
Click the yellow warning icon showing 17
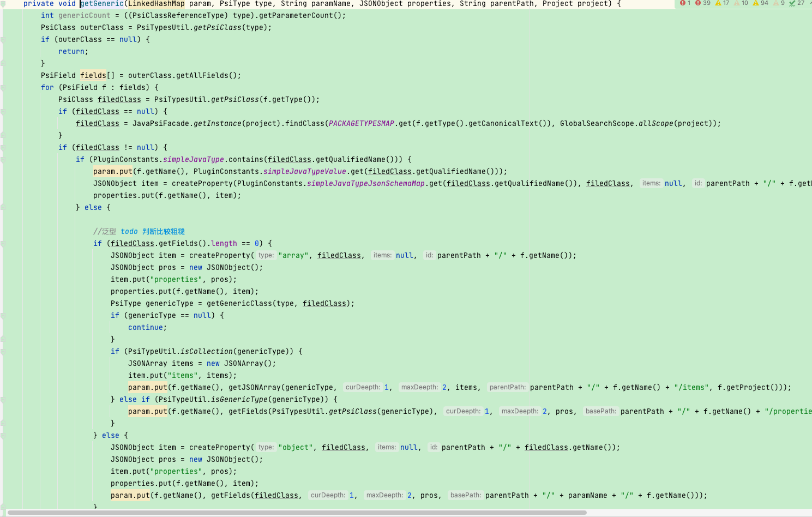(718, 3)
